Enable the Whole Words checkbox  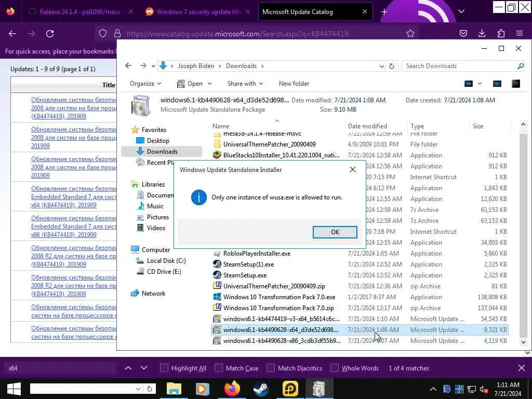pyautogui.click(x=335, y=368)
